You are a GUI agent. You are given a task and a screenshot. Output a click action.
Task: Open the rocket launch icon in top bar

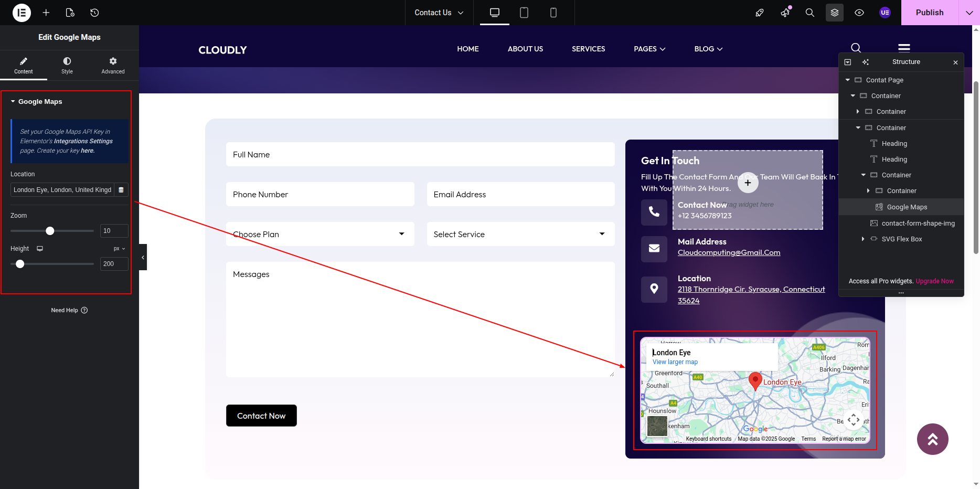click(759, 13)
